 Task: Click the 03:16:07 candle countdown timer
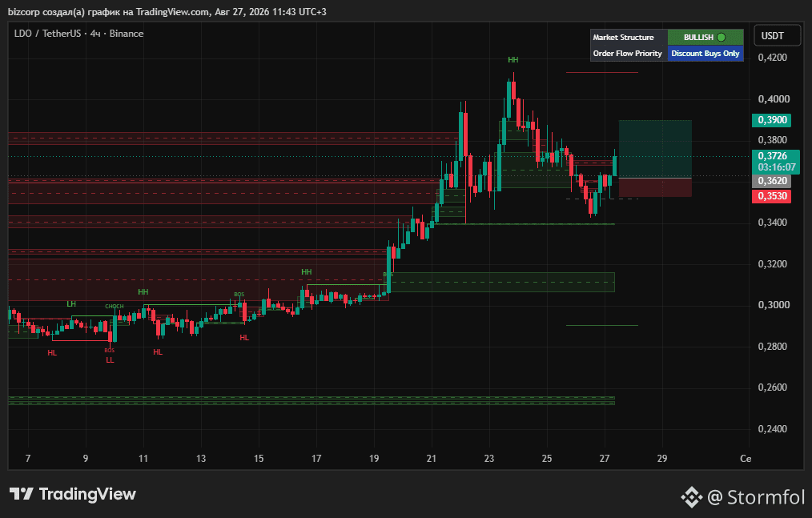click(x=776, y=167)
